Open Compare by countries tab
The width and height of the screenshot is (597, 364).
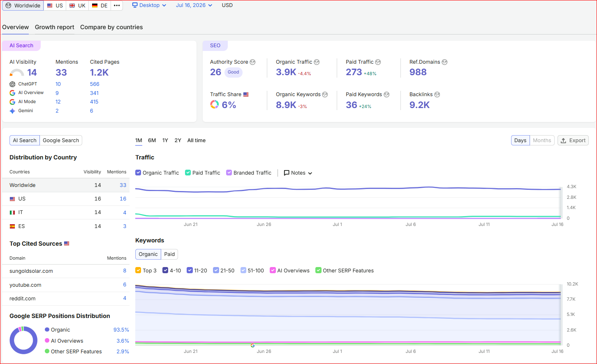tap(111, 27)
